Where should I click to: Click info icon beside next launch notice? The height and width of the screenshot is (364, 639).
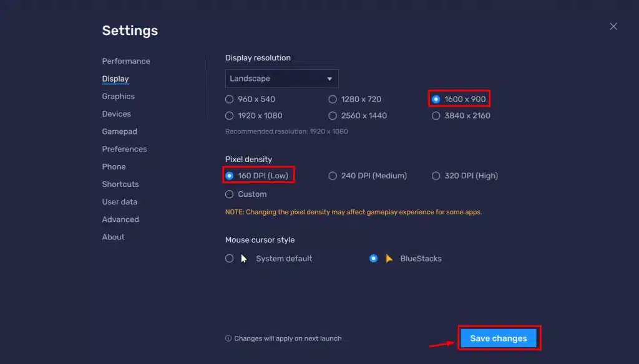[228, 338]
